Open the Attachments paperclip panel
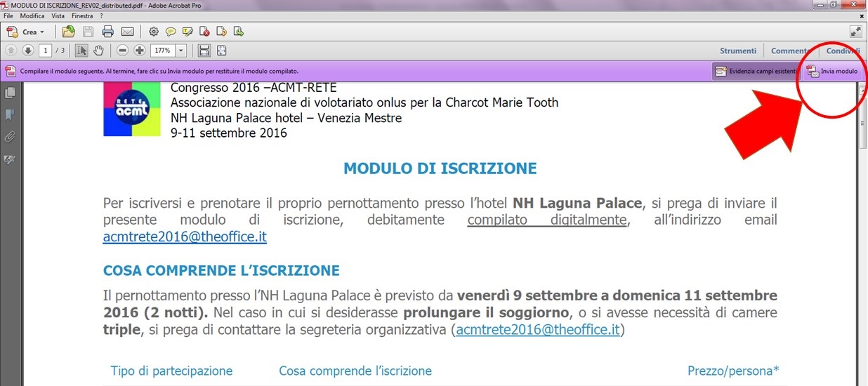The width and height of the screenshot is (868, 386). coord(10,137)
